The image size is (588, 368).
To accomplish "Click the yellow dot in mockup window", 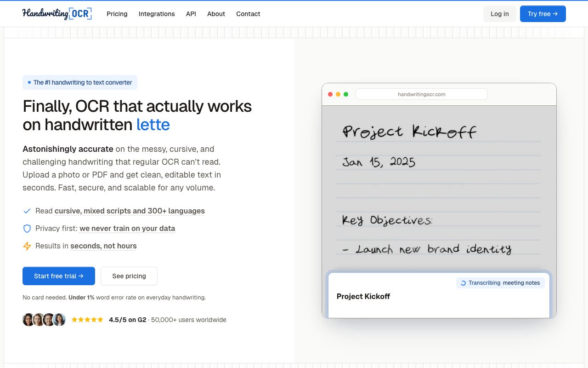I will click(338, 94).
